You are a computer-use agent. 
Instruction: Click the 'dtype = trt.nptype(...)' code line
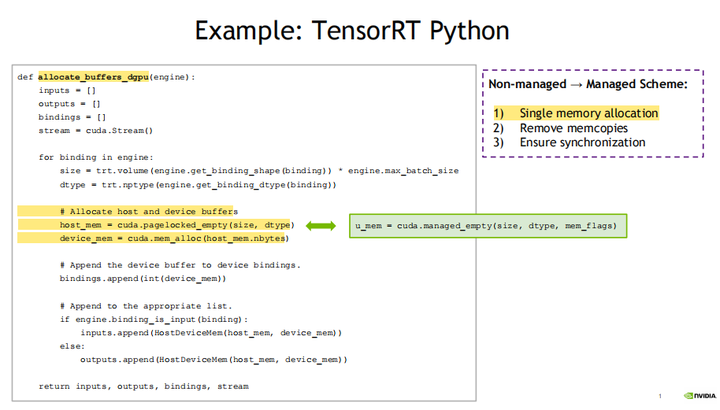tap(198, 185)
